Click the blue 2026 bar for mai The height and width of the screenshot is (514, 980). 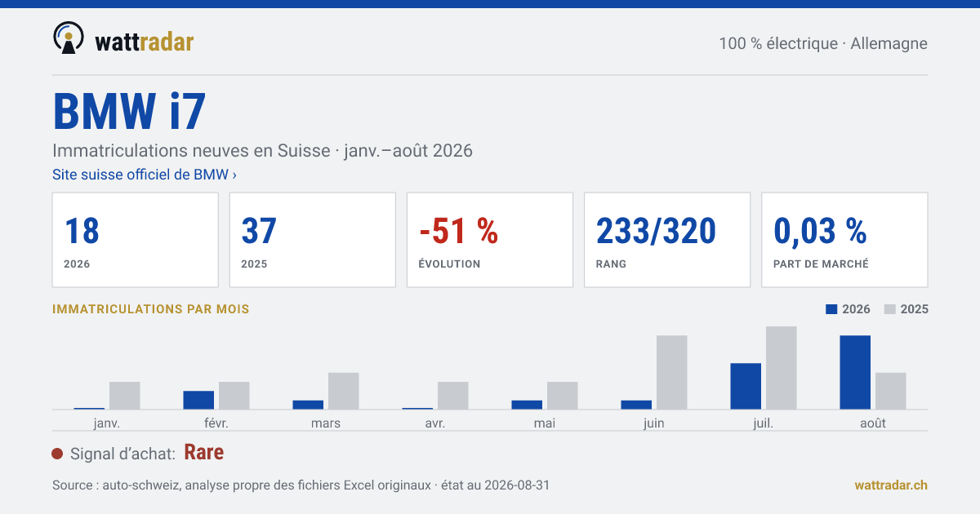[x=527, y=405]
